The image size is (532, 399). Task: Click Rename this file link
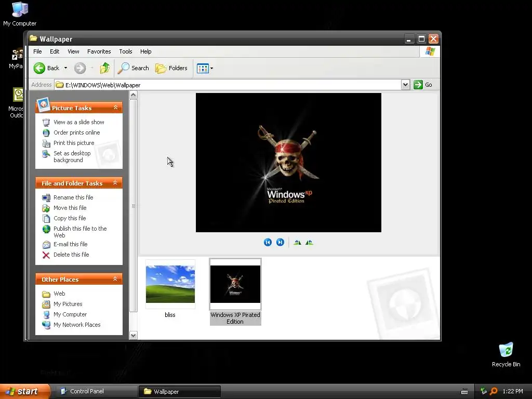73,197
